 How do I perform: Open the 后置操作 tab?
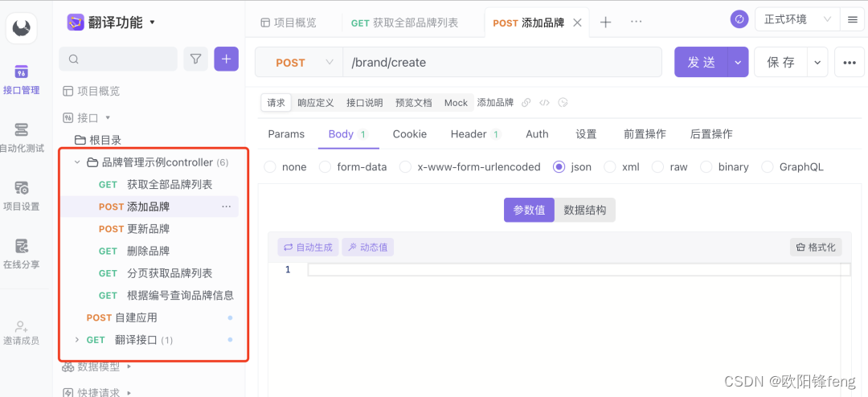tap(711, 134)
